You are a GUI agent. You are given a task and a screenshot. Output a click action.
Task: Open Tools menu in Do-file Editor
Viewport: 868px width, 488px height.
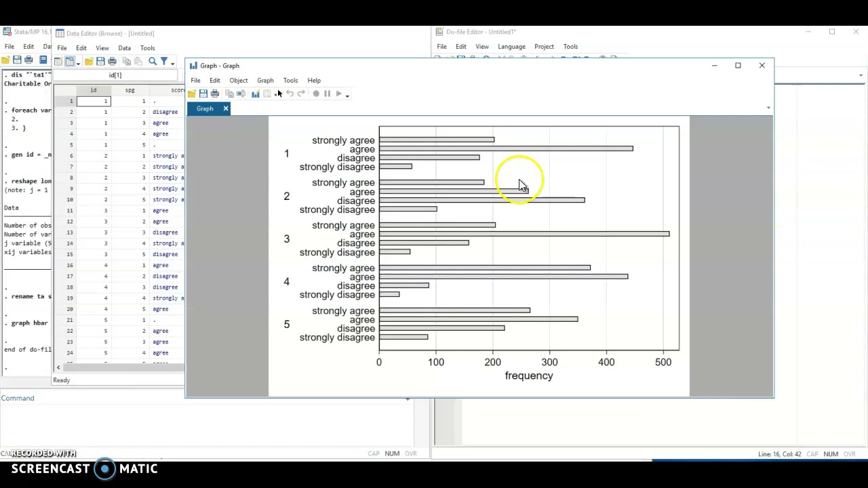(x=570, y=47)
